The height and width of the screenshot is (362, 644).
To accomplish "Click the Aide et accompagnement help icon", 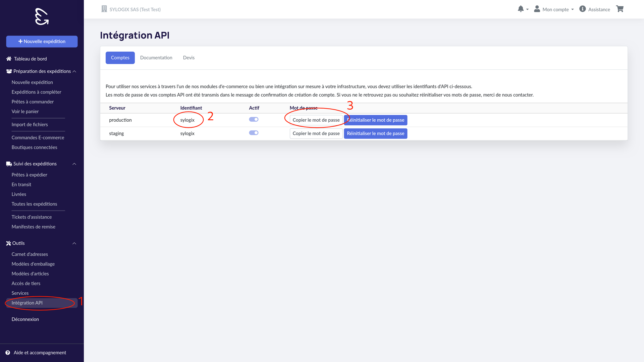I will pyautogui.click(x=8, y=353).
